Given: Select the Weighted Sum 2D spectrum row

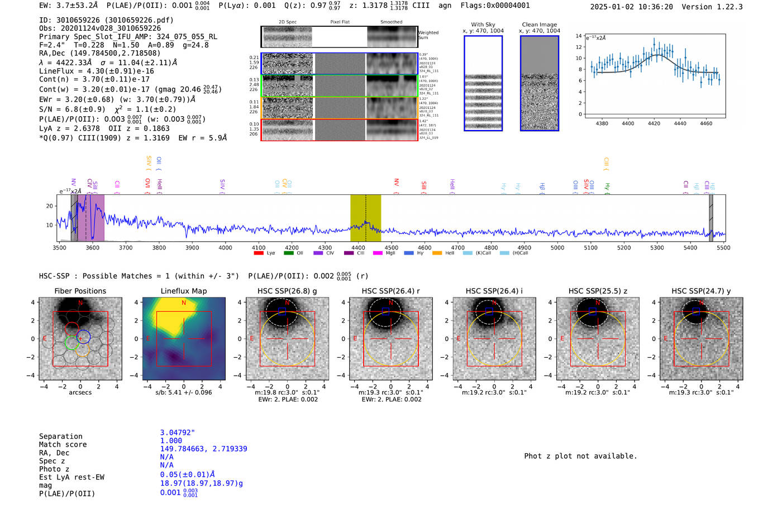Looking at the screenshot, I should pyautogui.click(x=339, y=37).
